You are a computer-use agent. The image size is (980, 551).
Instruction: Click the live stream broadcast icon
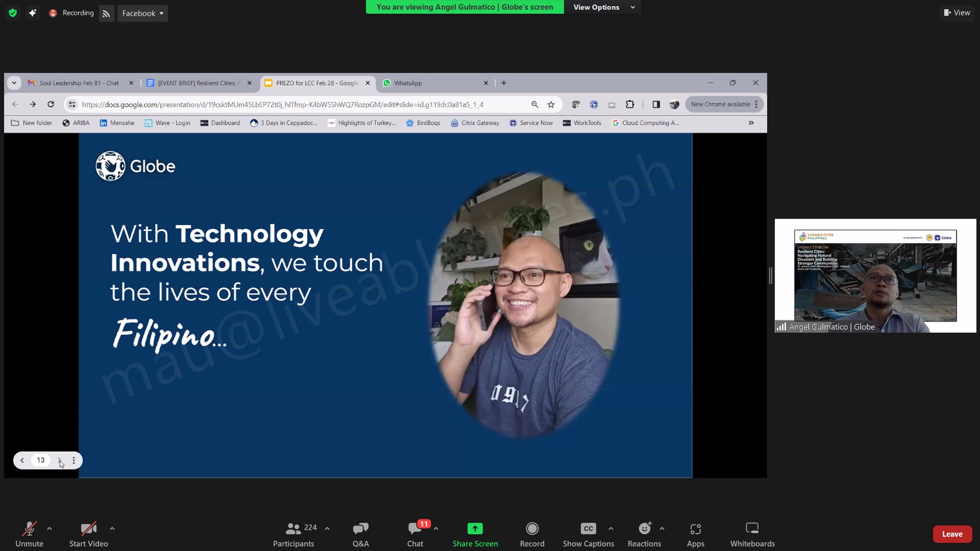tap(106, 14)
